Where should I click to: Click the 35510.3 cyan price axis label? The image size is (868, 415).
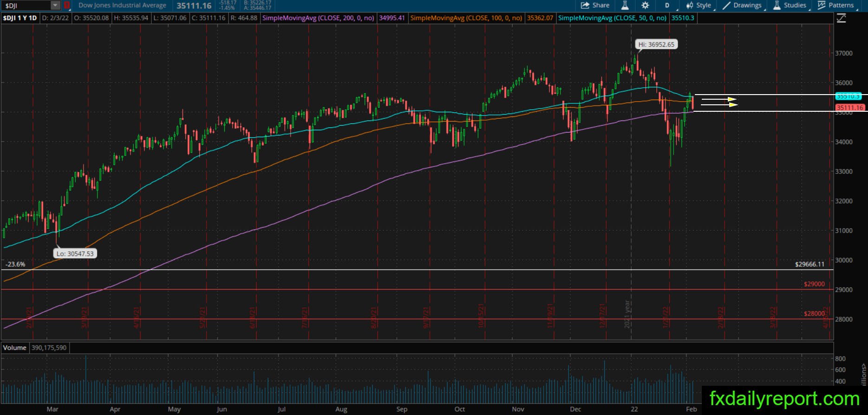click(x=849, y=96)
